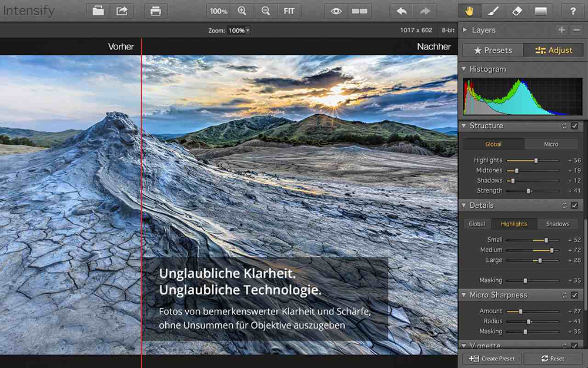Select the Micro tab under Structure

tap(551, 144)
